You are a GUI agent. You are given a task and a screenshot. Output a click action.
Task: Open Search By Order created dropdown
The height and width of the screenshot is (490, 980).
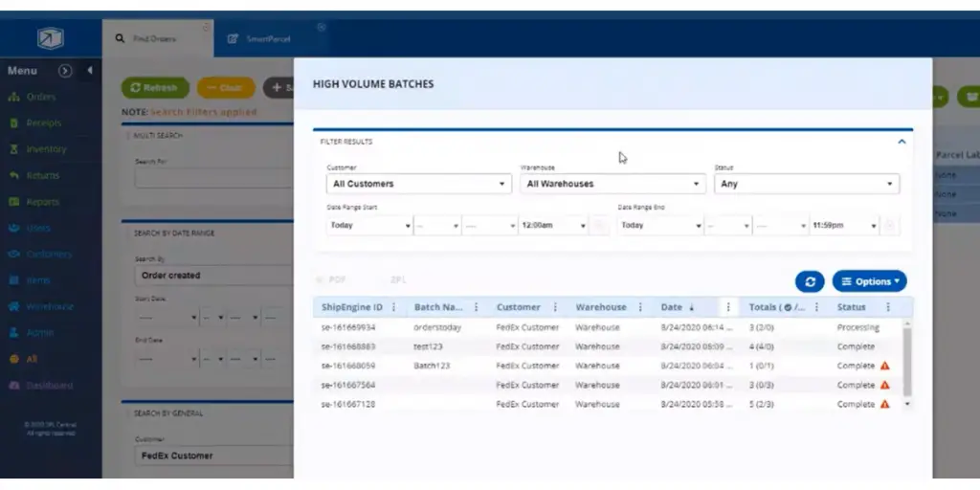[x=213, y=275]
